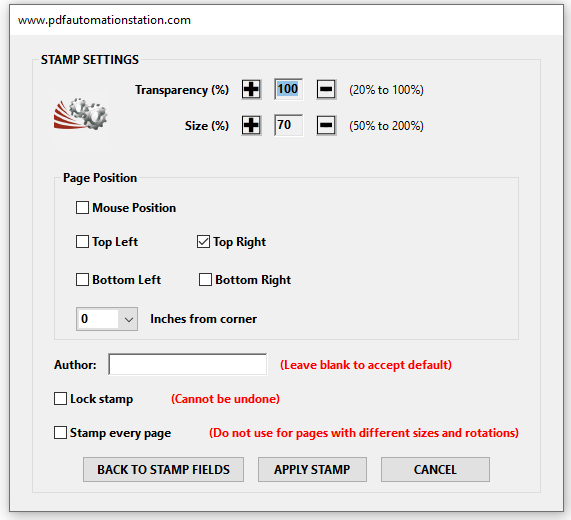Decrease transparency with the minus icon

(326, 89)
